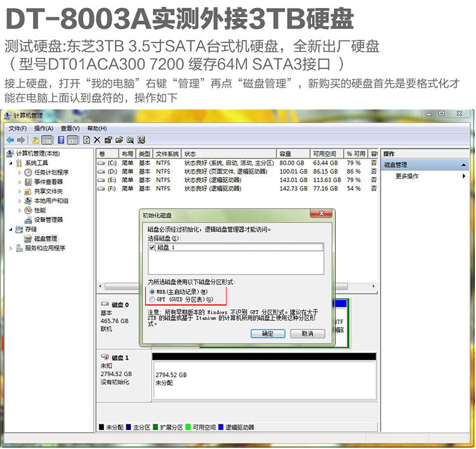Toggle the show/hide console tree icon
This screenshot has height=449, width=476.
[47, 140]
